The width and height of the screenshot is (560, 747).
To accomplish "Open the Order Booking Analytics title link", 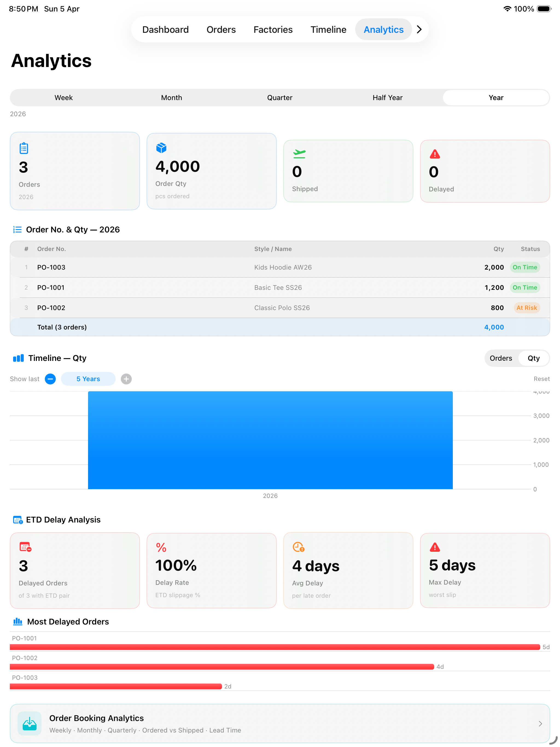I will click(x=97, y=718).
